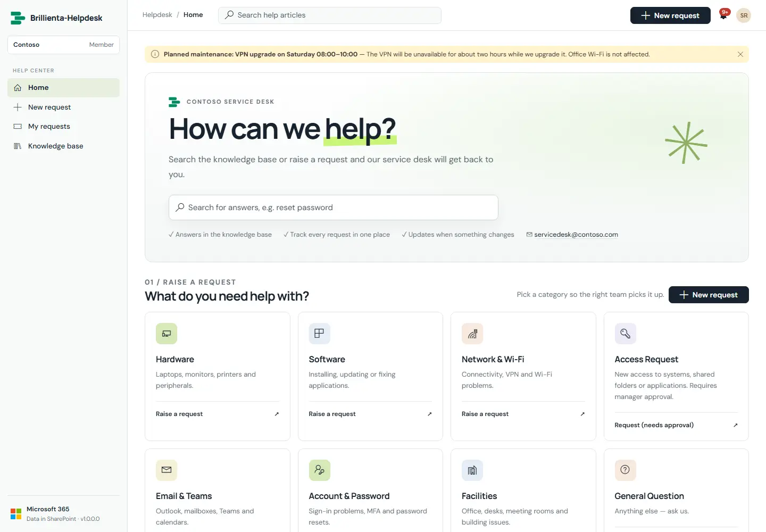Select the Email & Teams card title
The height and width of the screenshot is (532, 766).
pos(184,496)
